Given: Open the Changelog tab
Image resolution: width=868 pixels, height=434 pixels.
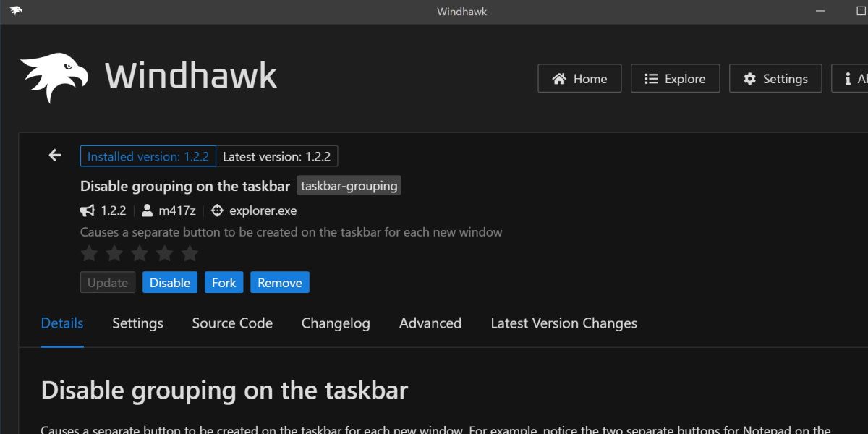Looking at the screenshot, I should [336, 323].
